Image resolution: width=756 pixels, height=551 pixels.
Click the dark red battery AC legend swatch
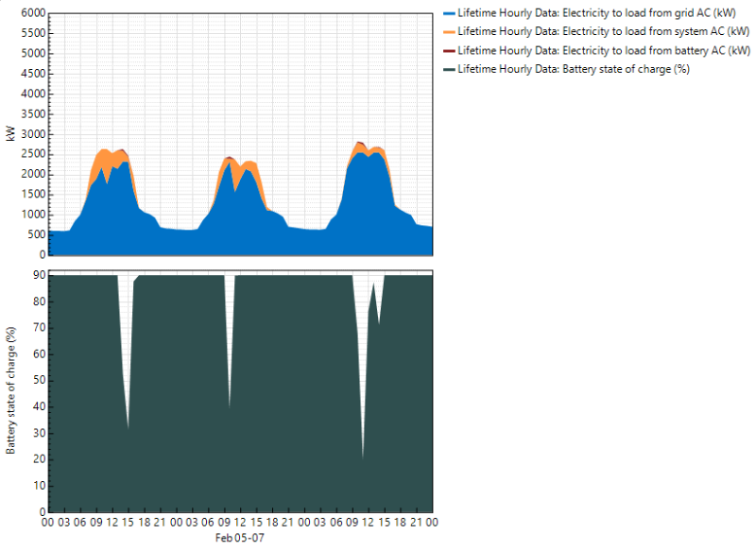(449, 51)
